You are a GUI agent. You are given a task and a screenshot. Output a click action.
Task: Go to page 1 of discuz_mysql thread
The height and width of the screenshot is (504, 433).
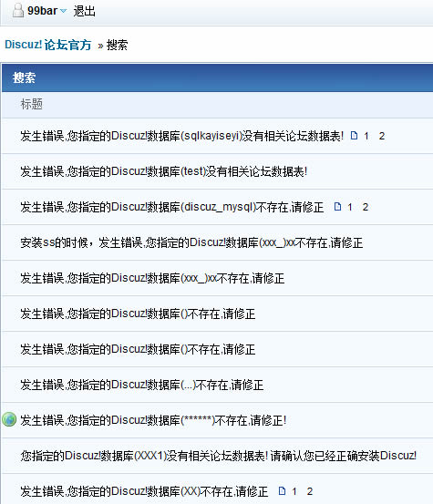[x=350, y=207]
